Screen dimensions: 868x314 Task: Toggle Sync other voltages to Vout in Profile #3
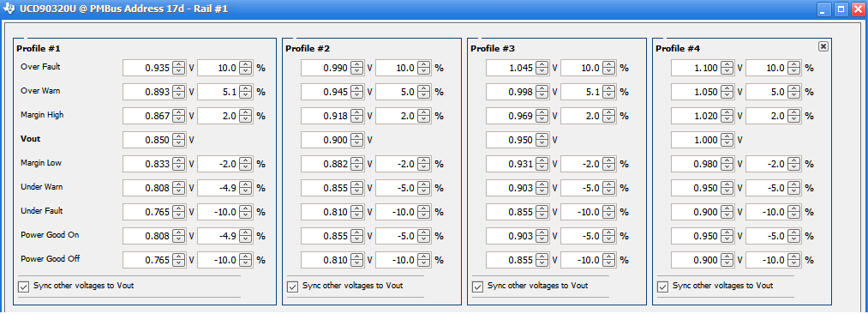tap(477, 287)
